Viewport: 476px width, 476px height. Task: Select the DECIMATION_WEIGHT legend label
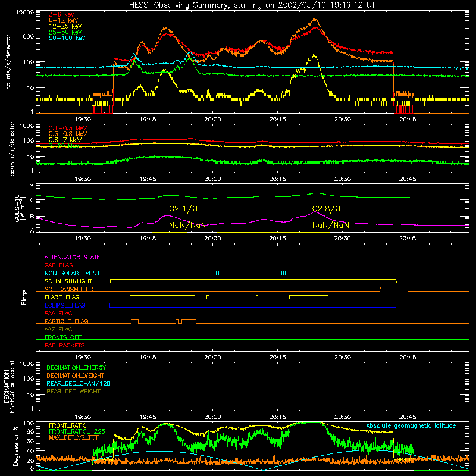tap(76, 376)
